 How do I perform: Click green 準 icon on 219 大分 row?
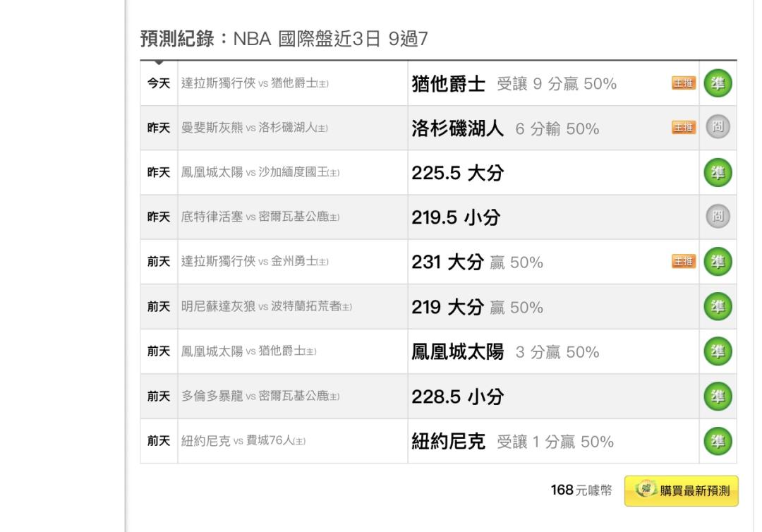click(x=718, y=306)
